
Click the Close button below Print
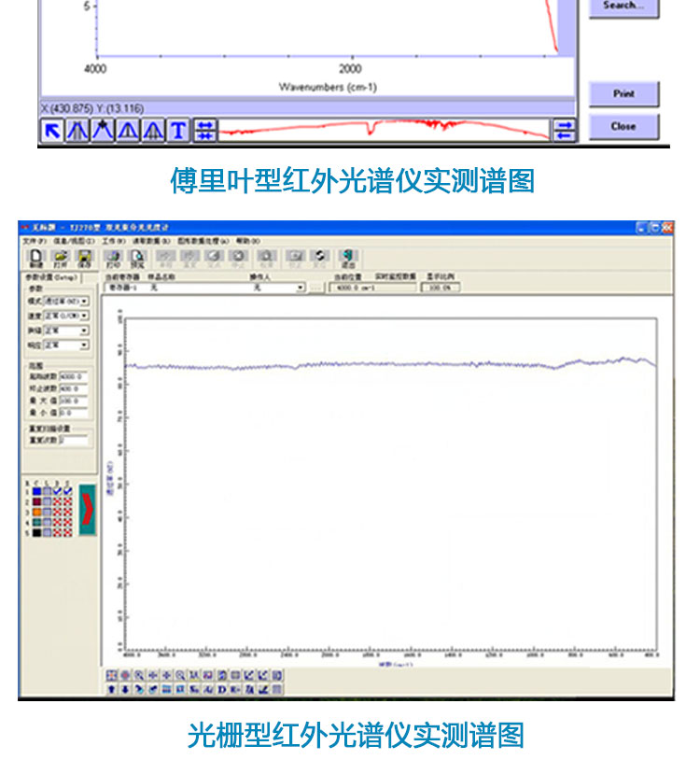[x=623, y=126]
